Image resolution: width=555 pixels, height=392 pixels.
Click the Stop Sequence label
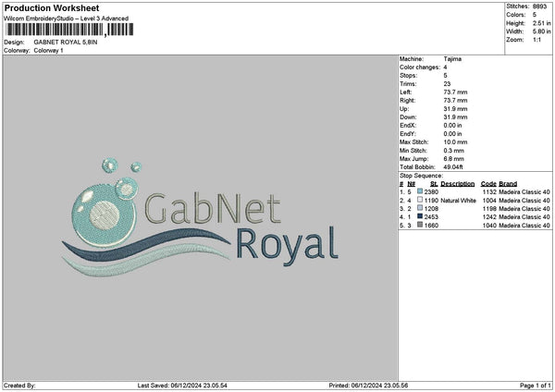(x=421, y=176)
